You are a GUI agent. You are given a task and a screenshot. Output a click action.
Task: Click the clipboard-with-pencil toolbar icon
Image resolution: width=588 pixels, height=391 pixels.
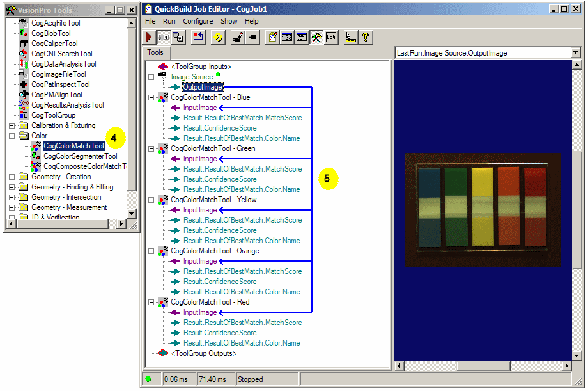[x=272, y=37]
